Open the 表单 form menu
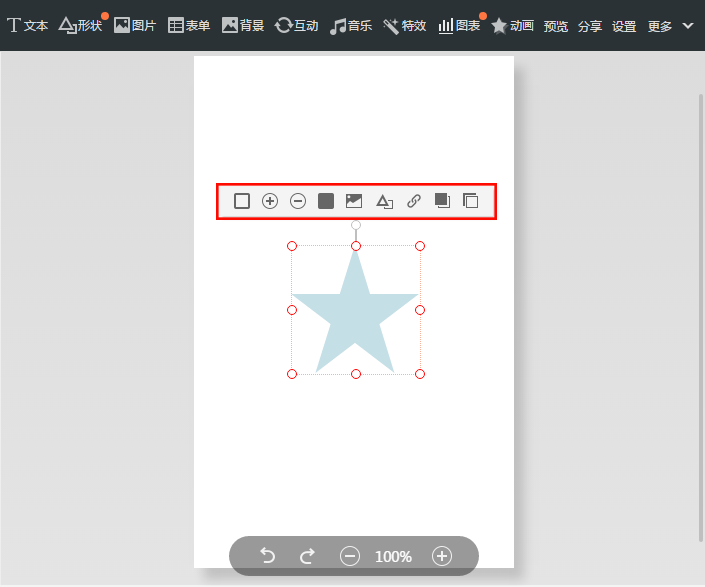This screenshot has width=705, height=587. (x=189, y=26)
